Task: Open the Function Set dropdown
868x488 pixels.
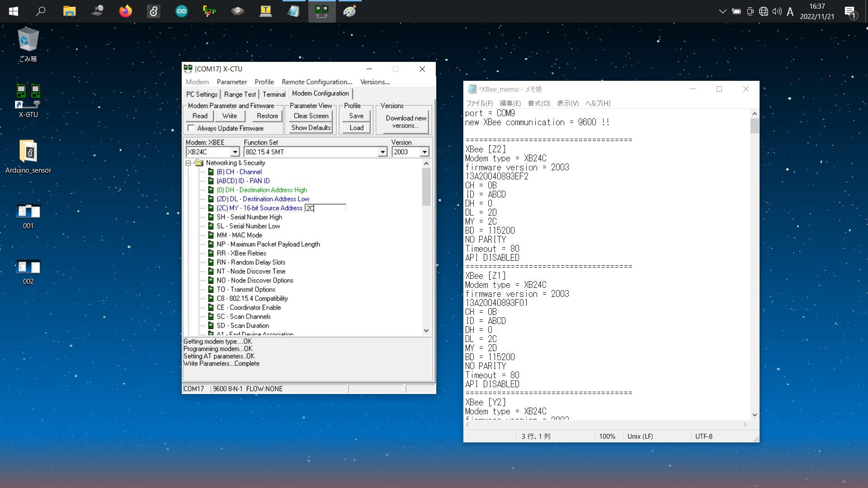Action: tap(382, 152)
